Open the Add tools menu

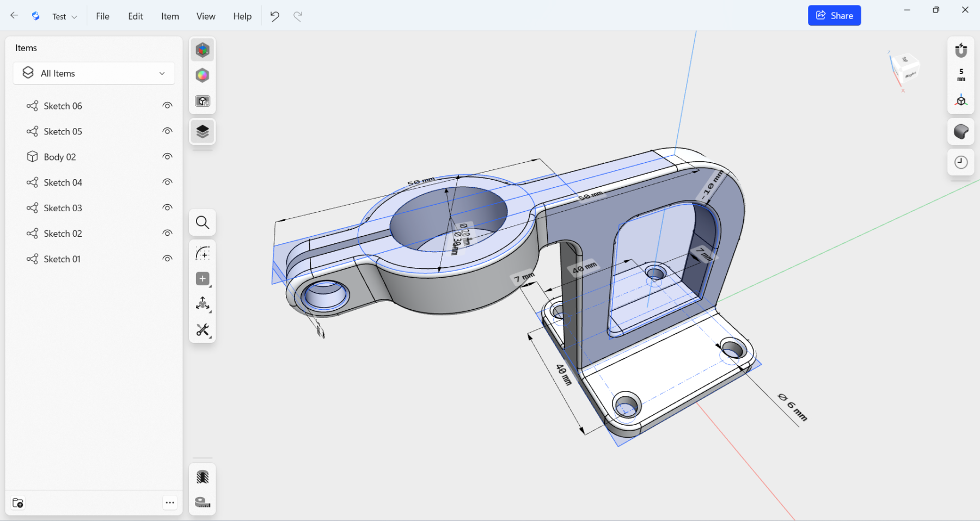point(203,279)
